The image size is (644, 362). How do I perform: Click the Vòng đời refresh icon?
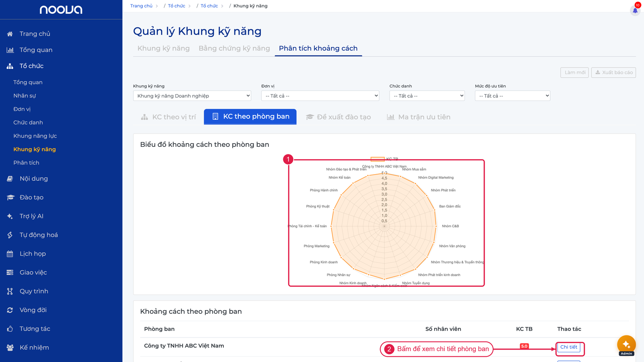(x=10, y=310)
